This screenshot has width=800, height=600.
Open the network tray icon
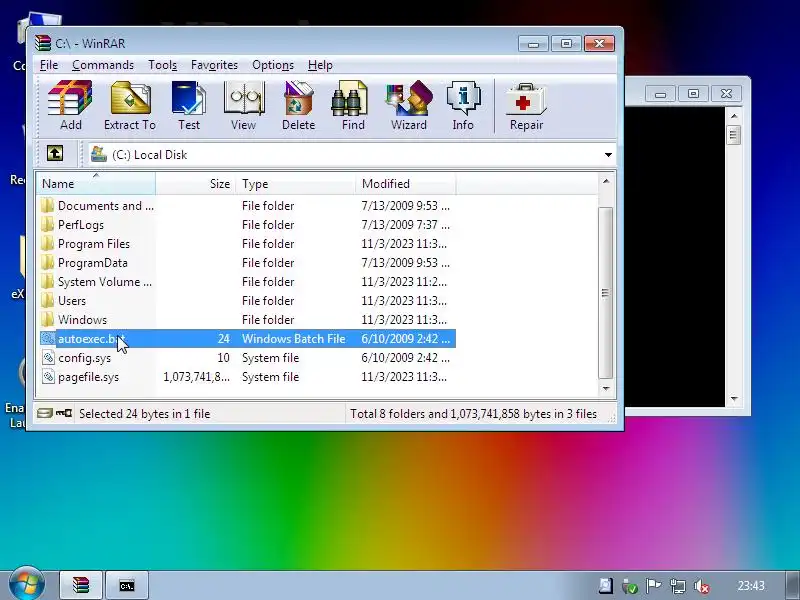tap(678, 586)
